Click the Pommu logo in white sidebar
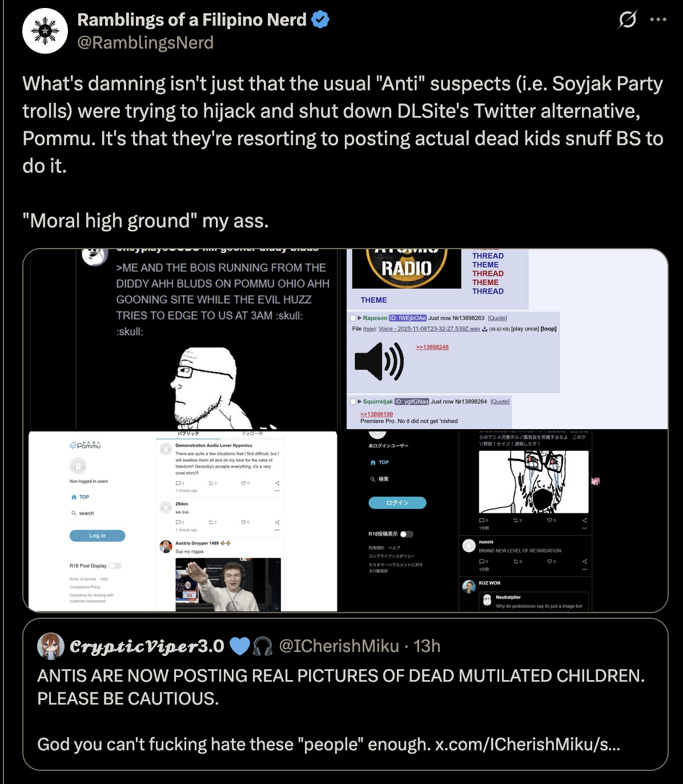Viewport: 683px width, 784px height. [x=85, y=445]
